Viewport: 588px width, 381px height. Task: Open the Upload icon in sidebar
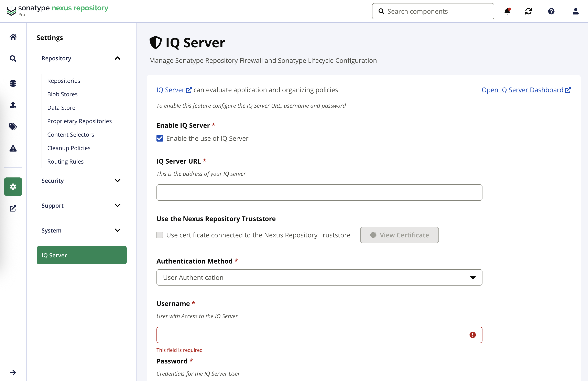(x=13, y=105)
